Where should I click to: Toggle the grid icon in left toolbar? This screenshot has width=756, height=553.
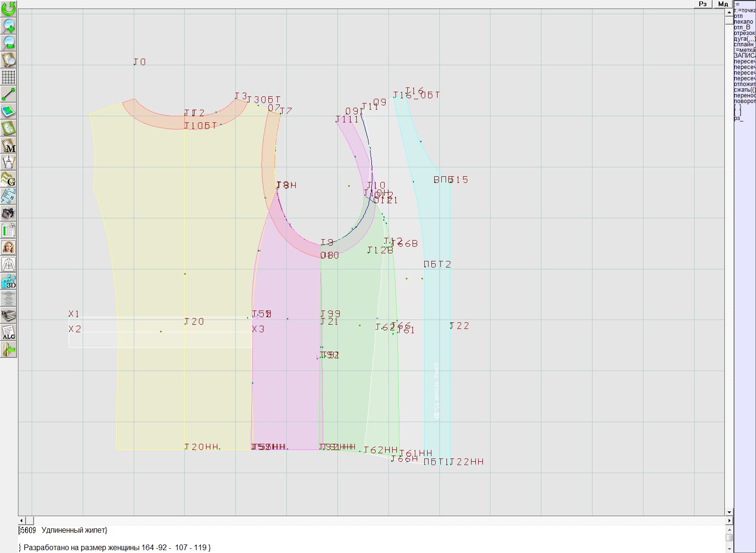pyautogui.click(x=9, y=77)
